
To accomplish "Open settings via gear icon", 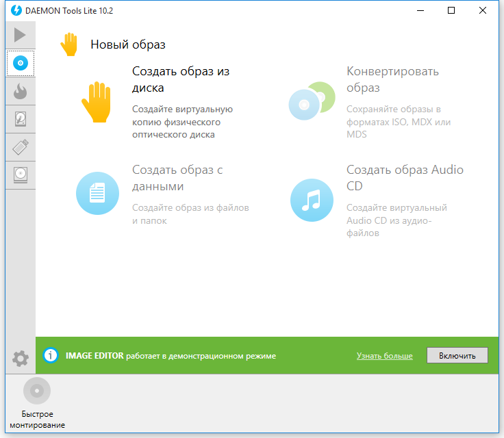I will [21, 357].
